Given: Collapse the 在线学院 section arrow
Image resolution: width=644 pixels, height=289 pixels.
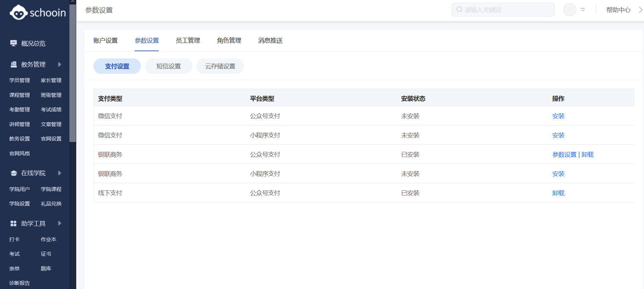Looking at the screenshot, I should tap(59, 173).
